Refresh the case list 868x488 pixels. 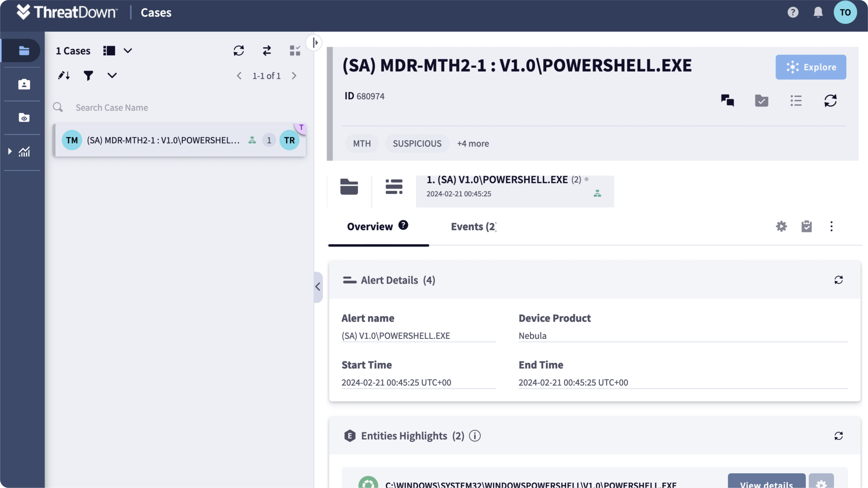click(239, 51)
